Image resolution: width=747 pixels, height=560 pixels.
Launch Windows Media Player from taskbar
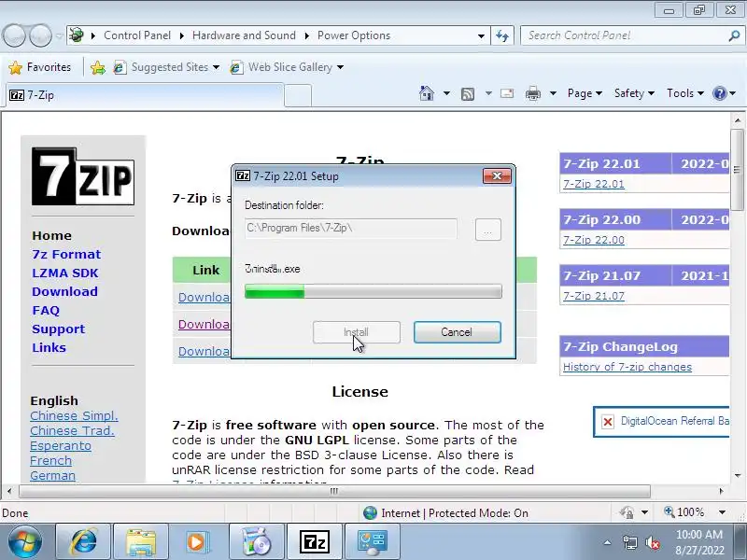198,542
